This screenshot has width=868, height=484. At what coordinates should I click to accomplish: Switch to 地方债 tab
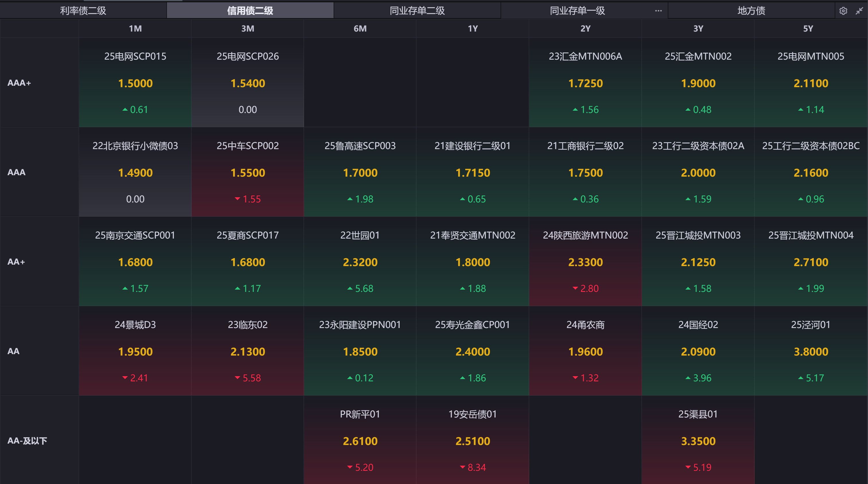751,11
